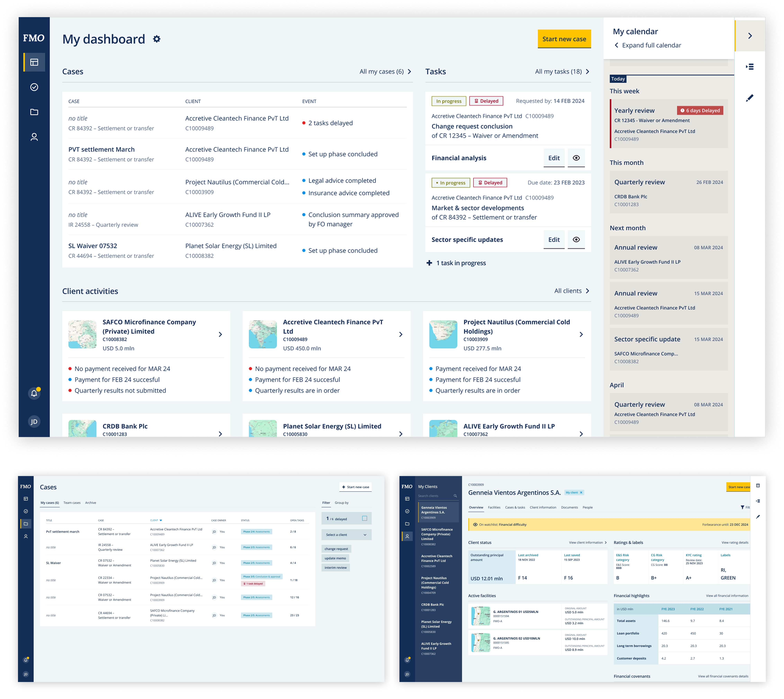
Task: Open the Select a client dropdown
Action: pos(346,535)
